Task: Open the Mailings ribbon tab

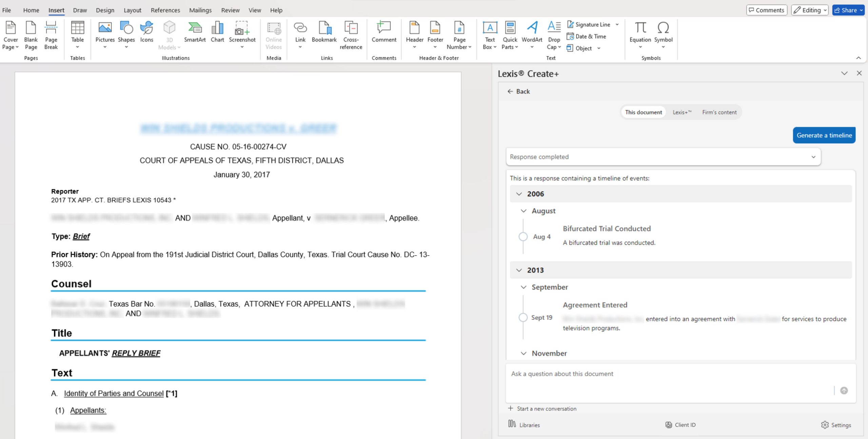Action: coord(200,10)
